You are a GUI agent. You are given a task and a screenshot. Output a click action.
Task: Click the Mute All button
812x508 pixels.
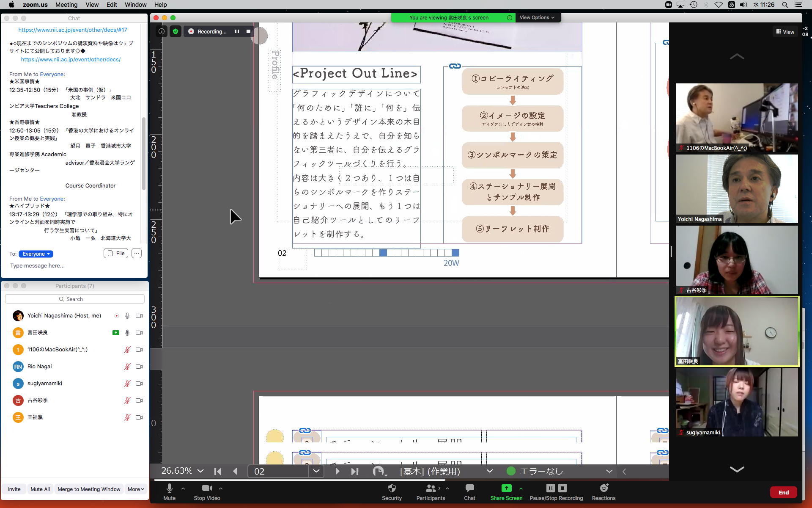40,489
